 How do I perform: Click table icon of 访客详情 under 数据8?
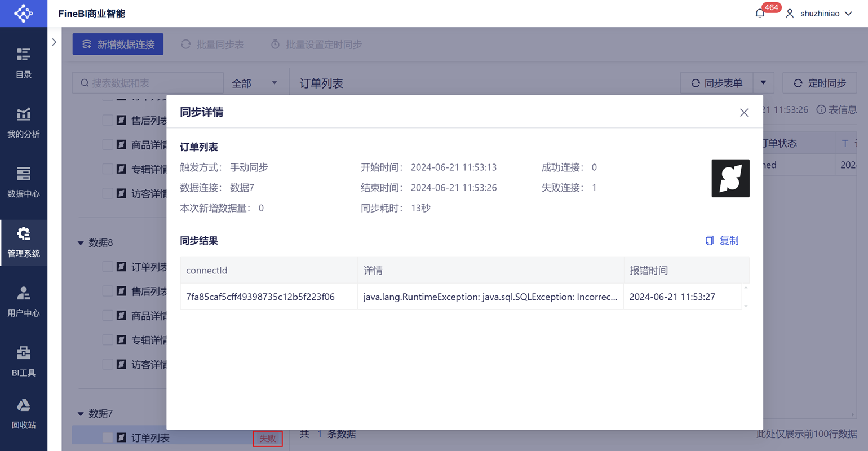tap(121, 364)
